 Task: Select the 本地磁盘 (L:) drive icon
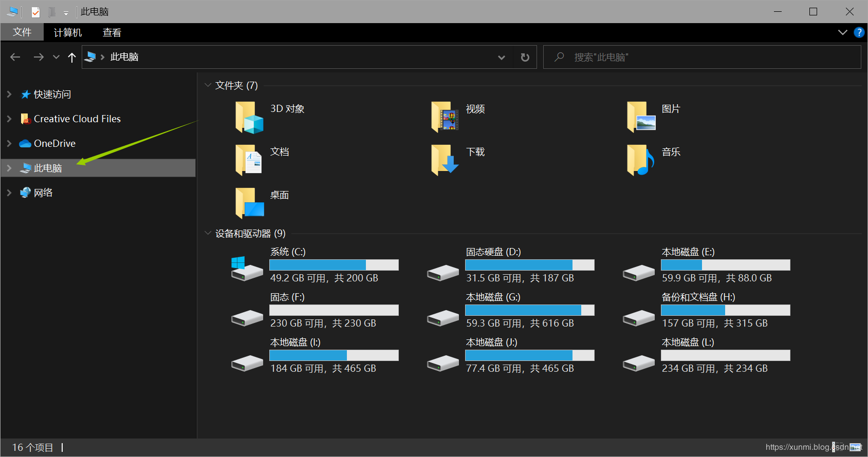pos(639,363)
